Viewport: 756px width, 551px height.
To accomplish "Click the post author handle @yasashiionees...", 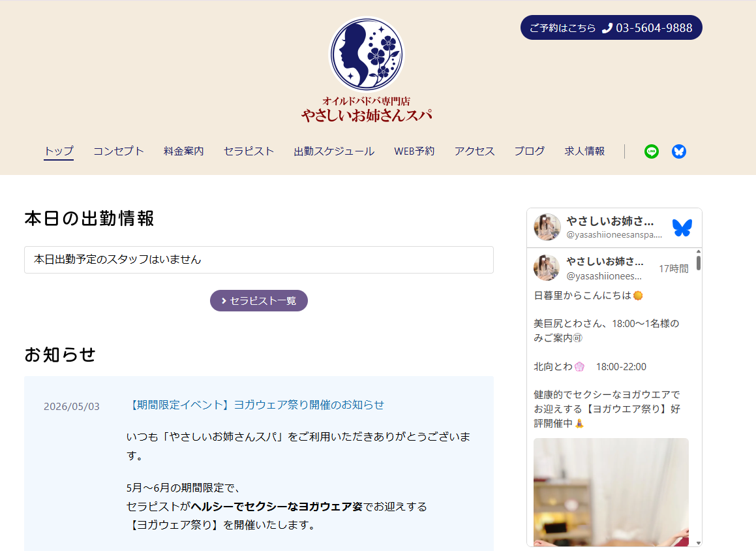I will [604, 276].
